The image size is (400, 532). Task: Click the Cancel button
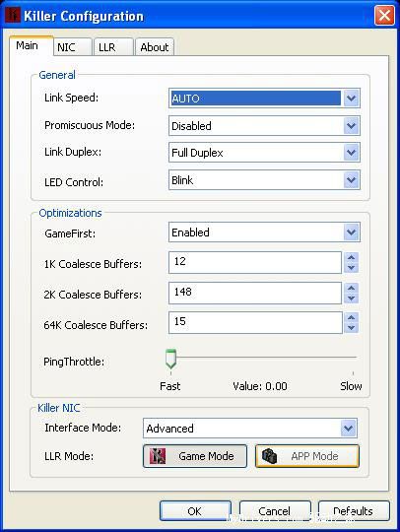point(275,510)
